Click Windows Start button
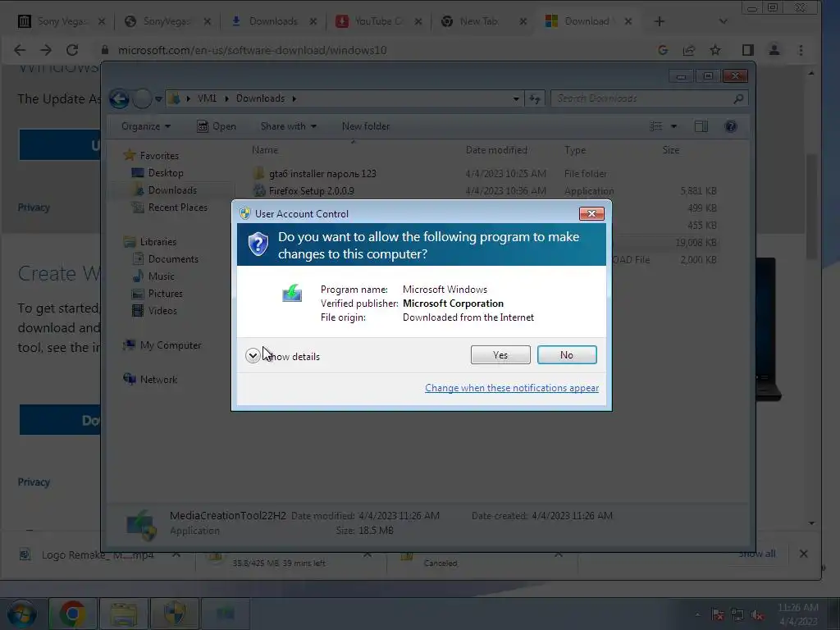 click(x=21, y=614)
